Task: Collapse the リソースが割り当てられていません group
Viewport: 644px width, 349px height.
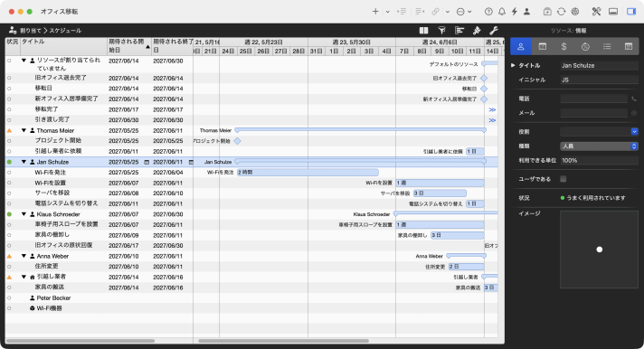Action: coord(24,61)
